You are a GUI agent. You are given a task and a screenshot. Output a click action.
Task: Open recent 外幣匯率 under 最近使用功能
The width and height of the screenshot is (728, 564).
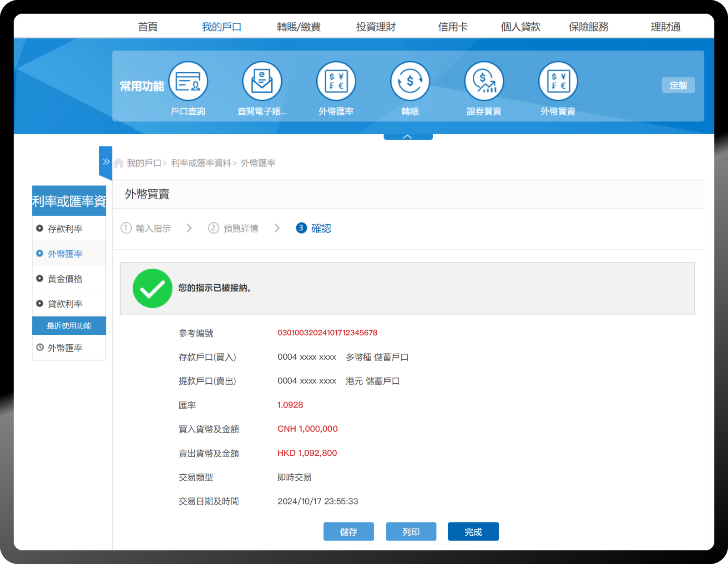pos(69,347)
